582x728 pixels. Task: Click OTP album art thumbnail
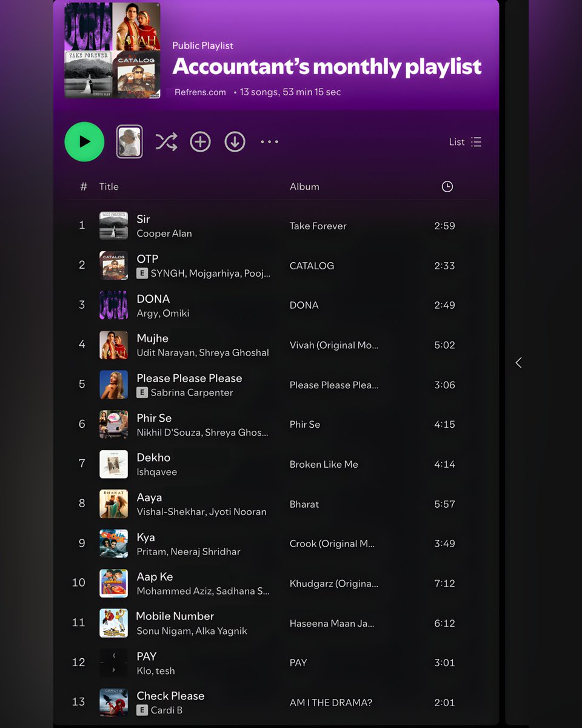tap(113, 266)
